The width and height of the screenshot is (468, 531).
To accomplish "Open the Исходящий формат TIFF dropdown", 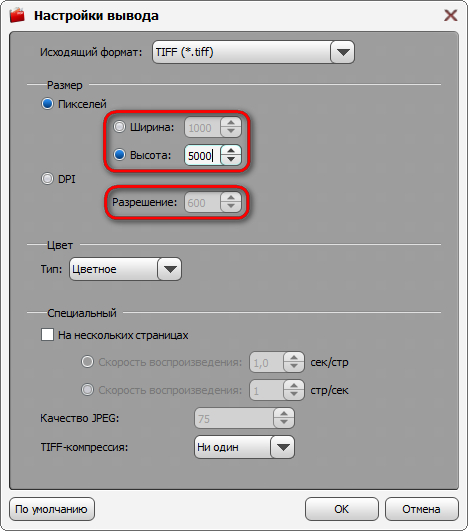I will pyautogui.click(x=253, y=52).
